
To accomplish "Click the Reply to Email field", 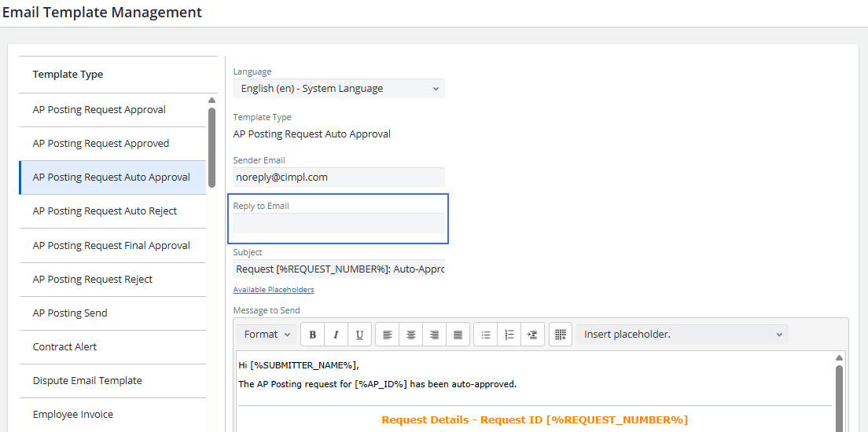I will pos(339,223).
